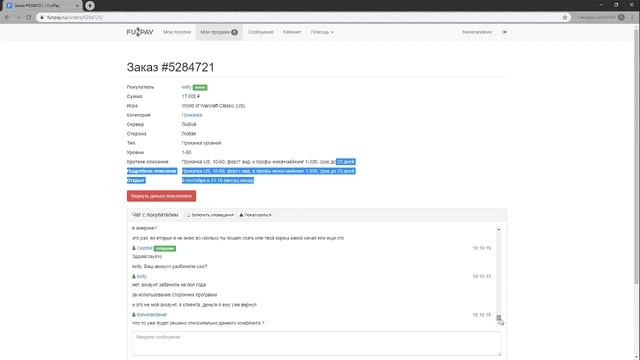This screenshot has height=360, width=640.
Task: Click the user icon next to kelly in chat
Action: [134, 276]
